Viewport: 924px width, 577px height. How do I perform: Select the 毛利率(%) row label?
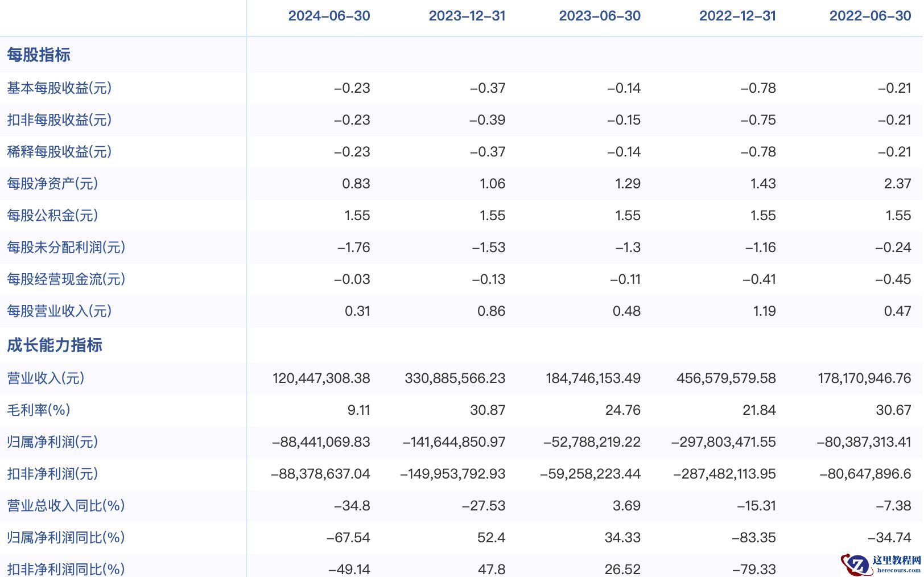pos(39,410)
